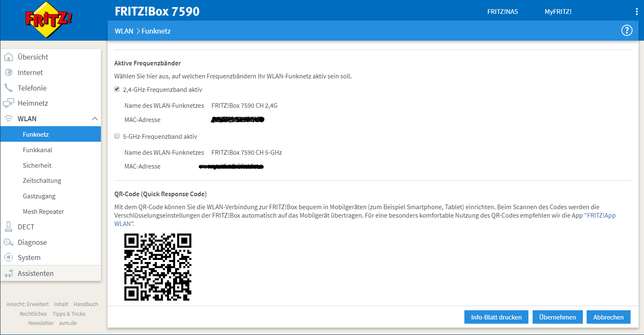This screenshot has height=335, width=644.
Task: Click the globe icon beside Internet
Action: click(8, 73)
